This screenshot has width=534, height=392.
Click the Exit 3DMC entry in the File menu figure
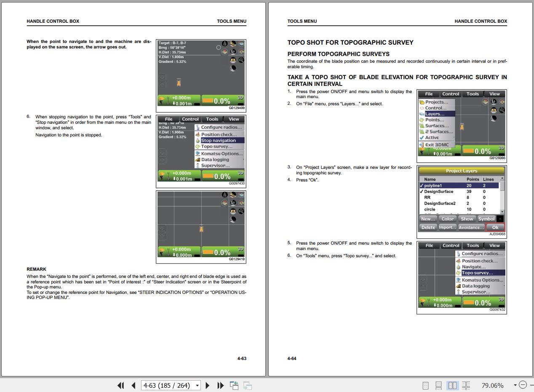coord(437,145)
